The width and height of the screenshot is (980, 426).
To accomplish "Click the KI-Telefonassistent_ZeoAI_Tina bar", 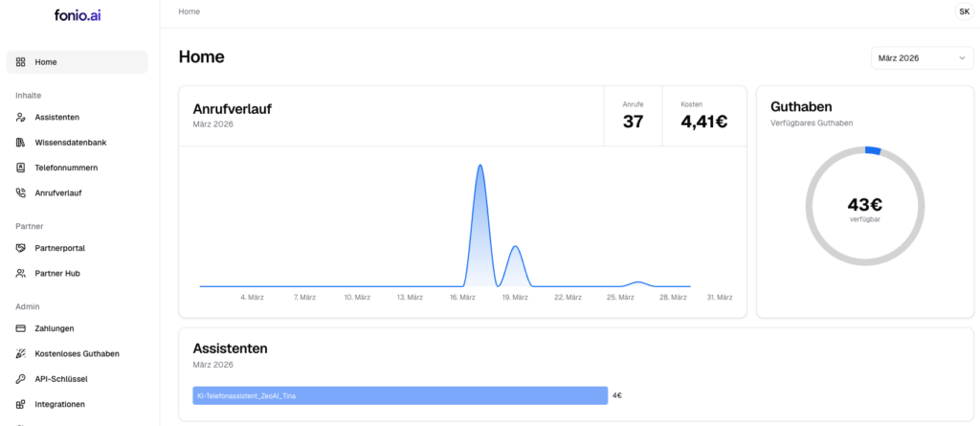I will pos(400,395).
